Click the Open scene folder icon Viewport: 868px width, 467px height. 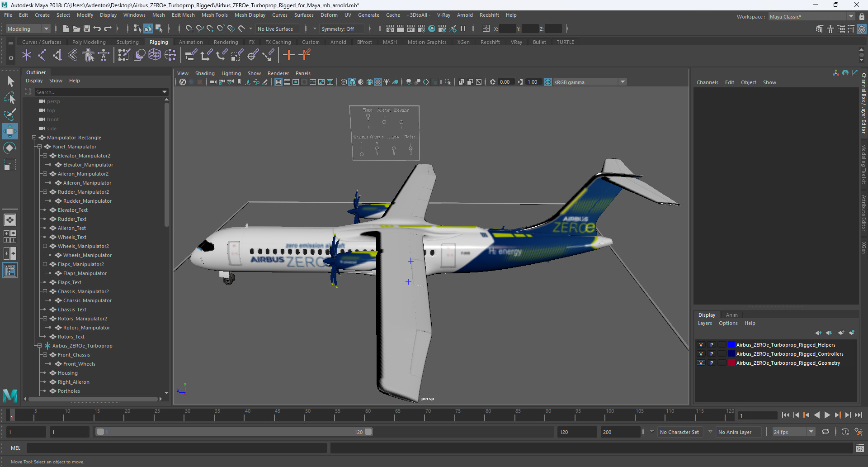click(76, 29)
